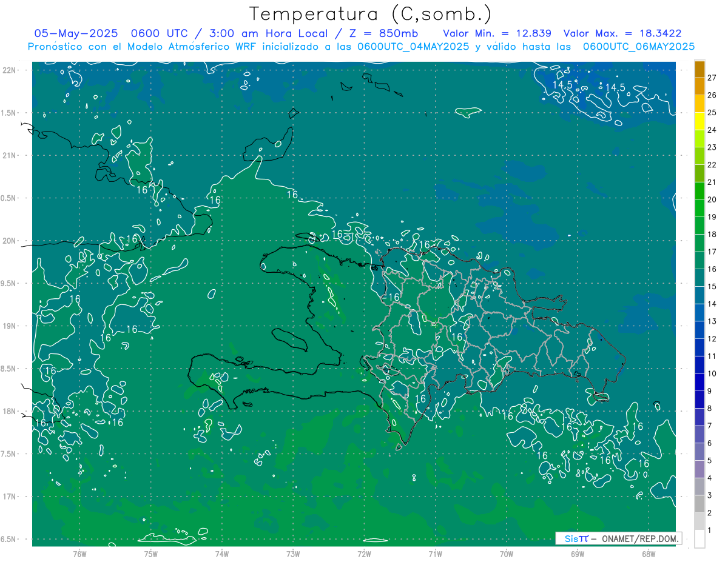Click the color scale label 21

tap(712, 182)
